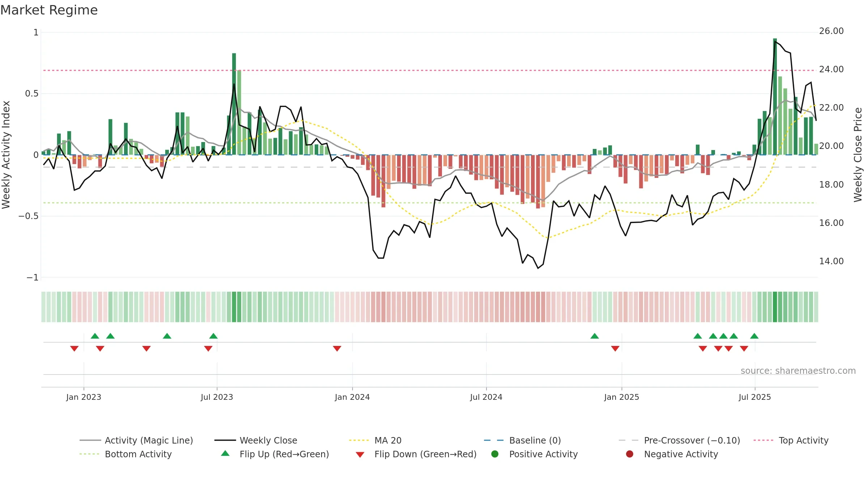Screen dimensions: 868x488
Task: Click the Jan 2023 axis label
Action: 84,397
